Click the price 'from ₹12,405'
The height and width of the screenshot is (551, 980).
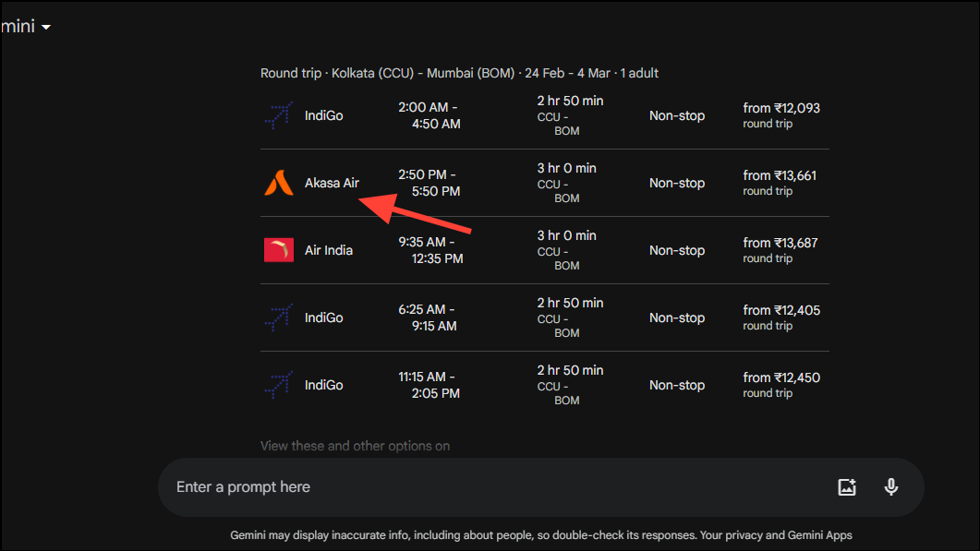click(x=781, y=310)
